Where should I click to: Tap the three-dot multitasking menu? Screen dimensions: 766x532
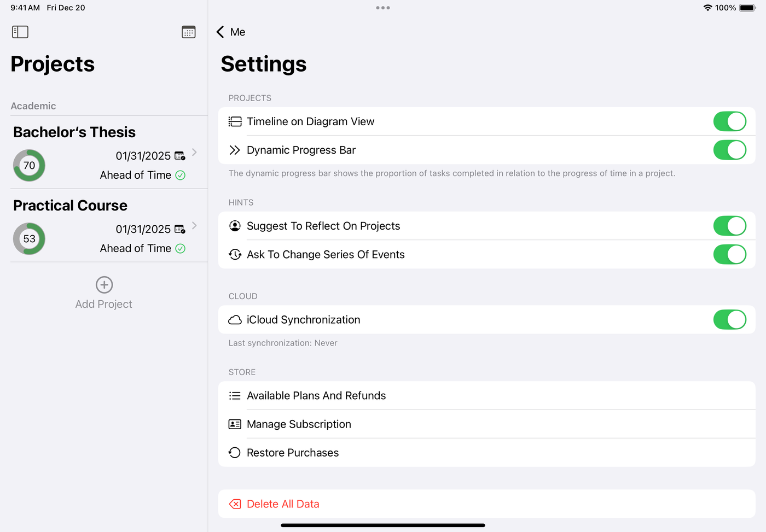tap(383, 8)
